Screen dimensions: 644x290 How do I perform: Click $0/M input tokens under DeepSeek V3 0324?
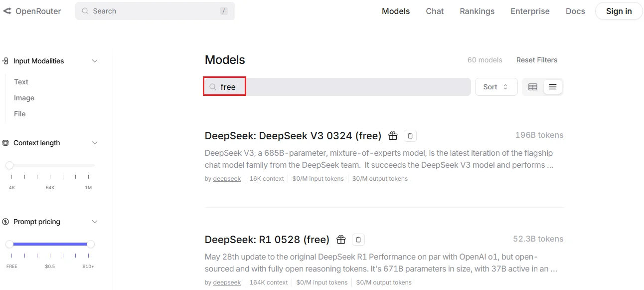[x=318, y=179]
